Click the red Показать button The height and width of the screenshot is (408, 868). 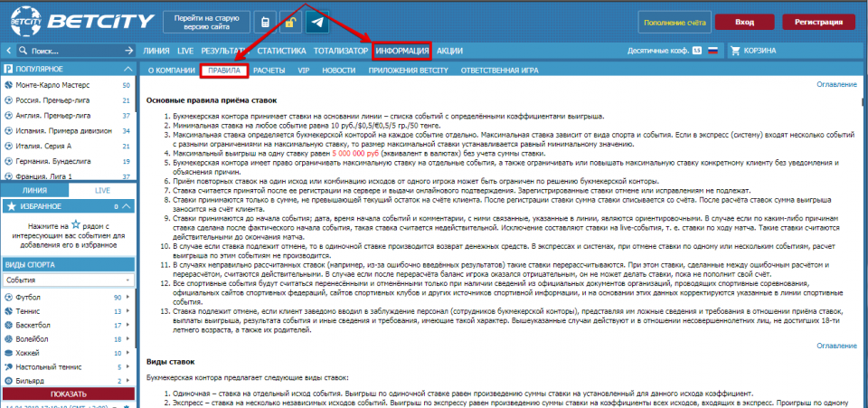pos(68,394)
